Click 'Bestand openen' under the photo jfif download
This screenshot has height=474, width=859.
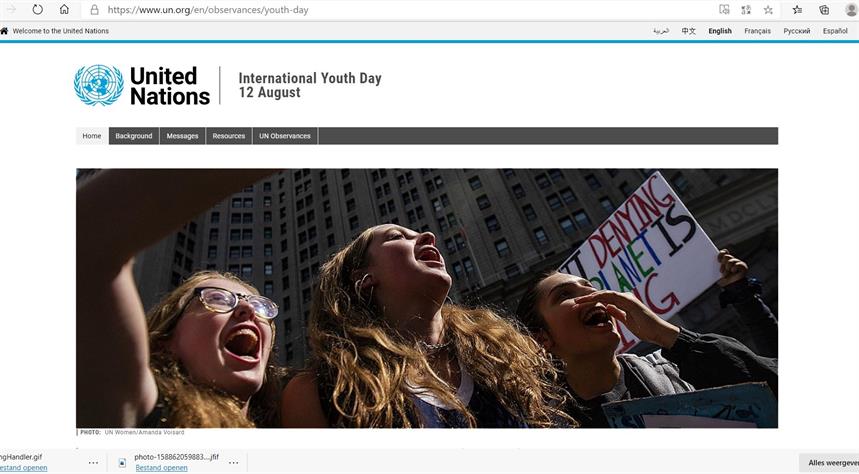(x=161, y=467)
